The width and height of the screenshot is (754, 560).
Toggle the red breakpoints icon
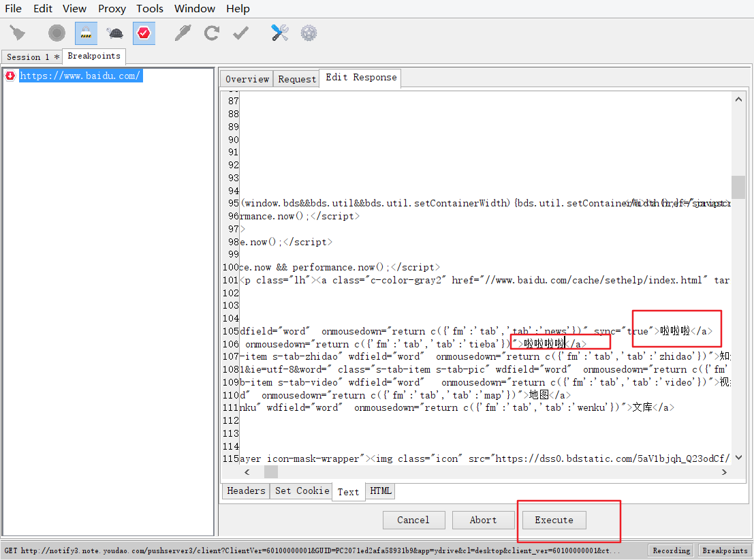[x=144, y=33]
